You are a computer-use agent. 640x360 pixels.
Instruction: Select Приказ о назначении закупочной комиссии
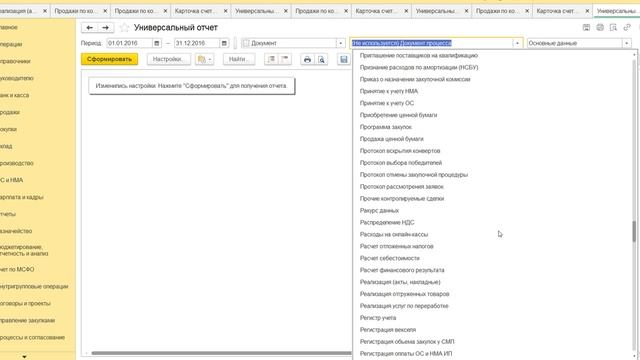pos(415,79)
